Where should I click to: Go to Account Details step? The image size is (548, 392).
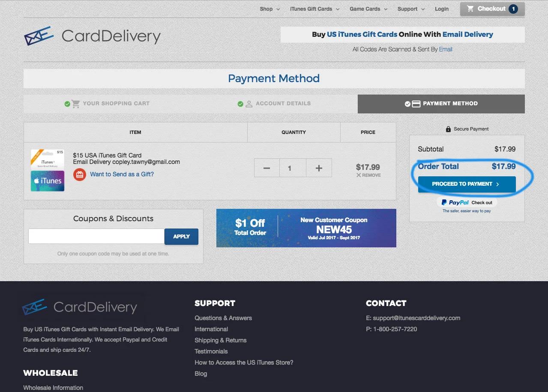coord(274,104)
